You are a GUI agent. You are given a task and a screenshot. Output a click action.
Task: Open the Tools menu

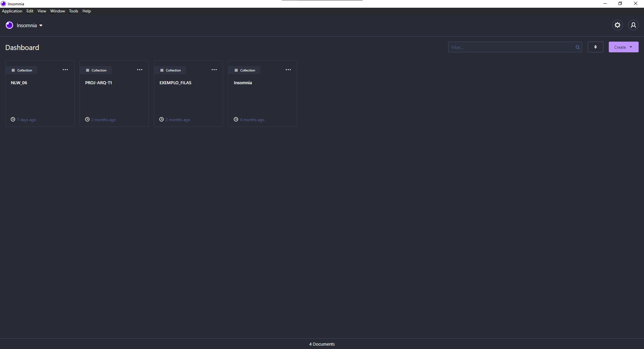click(x=73, y=11)
